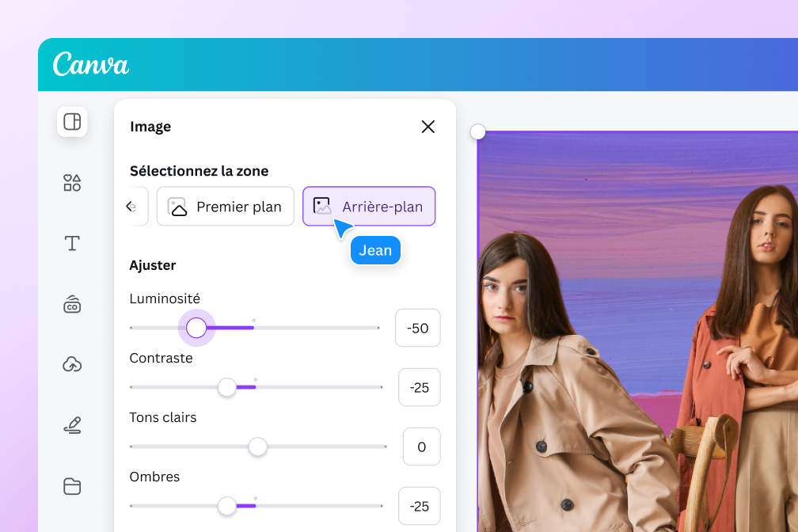Open the Projects folder icon

click(x=72, y=486)
